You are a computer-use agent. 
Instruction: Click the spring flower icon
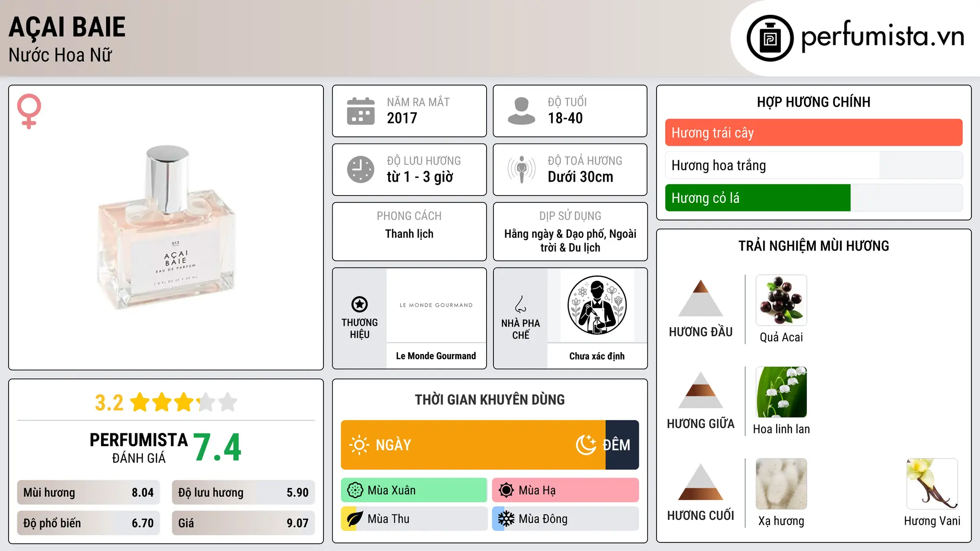(x=355, y=490)
